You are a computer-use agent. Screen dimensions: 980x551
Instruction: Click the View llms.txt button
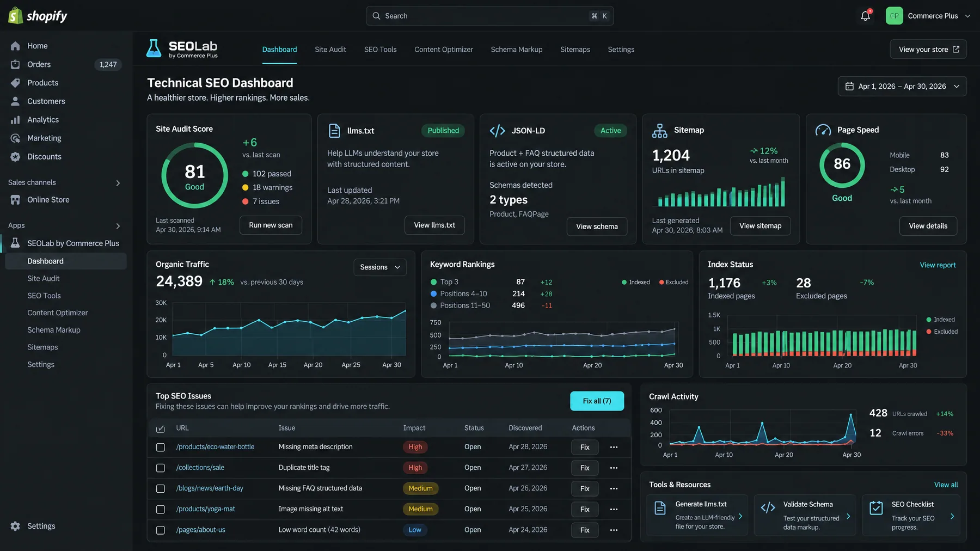tap(434, 225)
